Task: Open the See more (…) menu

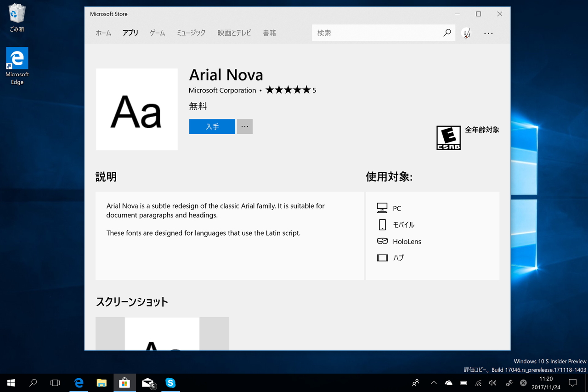Action: tap(488, 33)
